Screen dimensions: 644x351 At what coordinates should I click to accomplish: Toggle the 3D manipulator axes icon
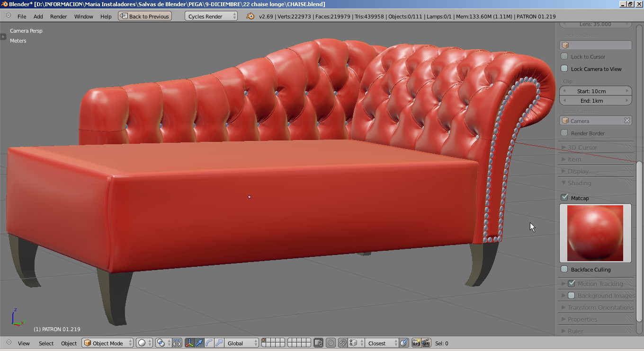point(189,343)
